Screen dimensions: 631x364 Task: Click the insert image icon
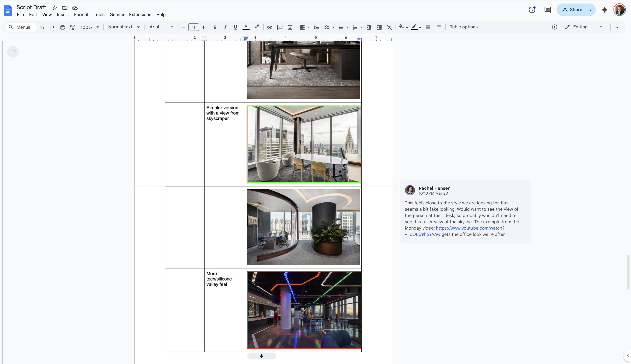point(290,27)
